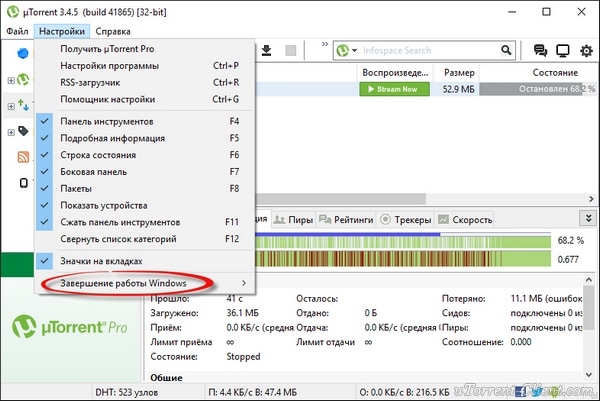The height and width of the screenshot is (401, 600).
Task: Click up arrow of details scrollbar
Action: click(589, 280)
